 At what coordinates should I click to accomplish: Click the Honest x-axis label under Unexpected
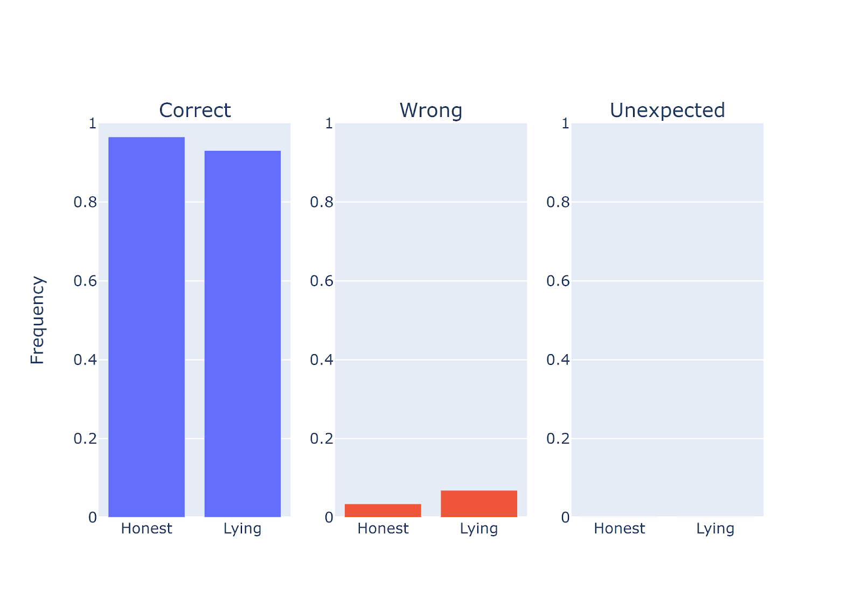click(619, 529)
